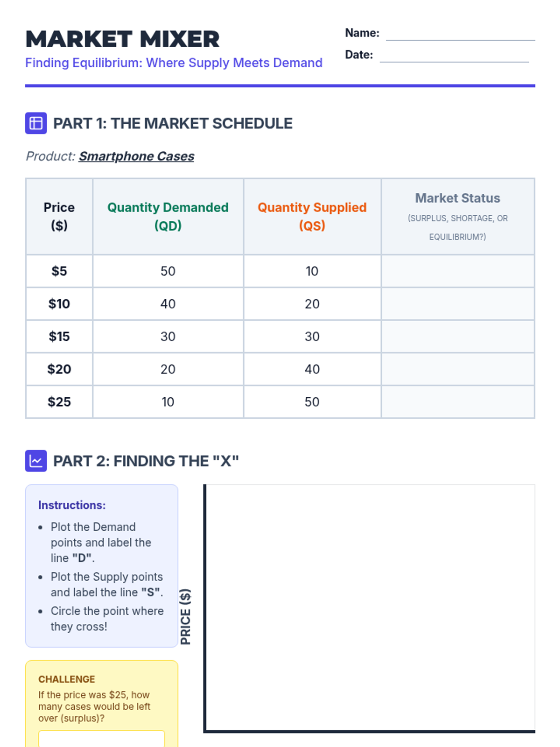The height and width of the screenshot is (747, 560).
Task: Click the MARKET MIXER title
Action: 122,39
